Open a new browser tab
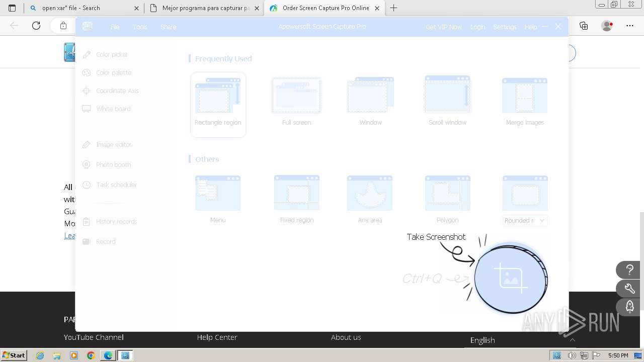Image resolution: width=644 pixels, height=362 pixels. (393, 8)
